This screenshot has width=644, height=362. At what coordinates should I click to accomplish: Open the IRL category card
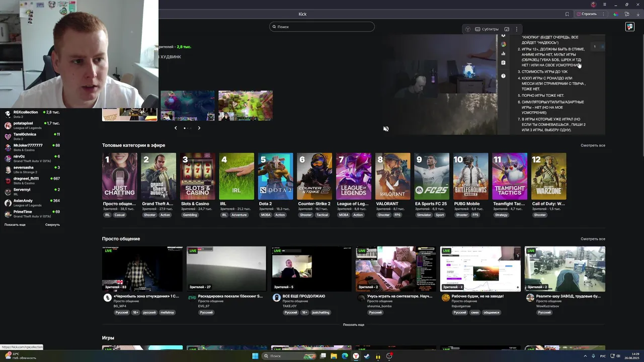tap(236, 176)
